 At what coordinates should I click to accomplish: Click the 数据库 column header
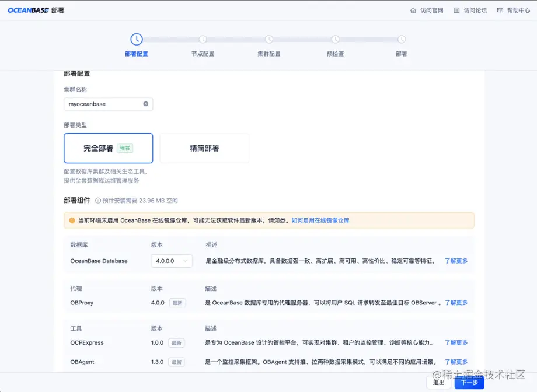[x=79, y=245]
